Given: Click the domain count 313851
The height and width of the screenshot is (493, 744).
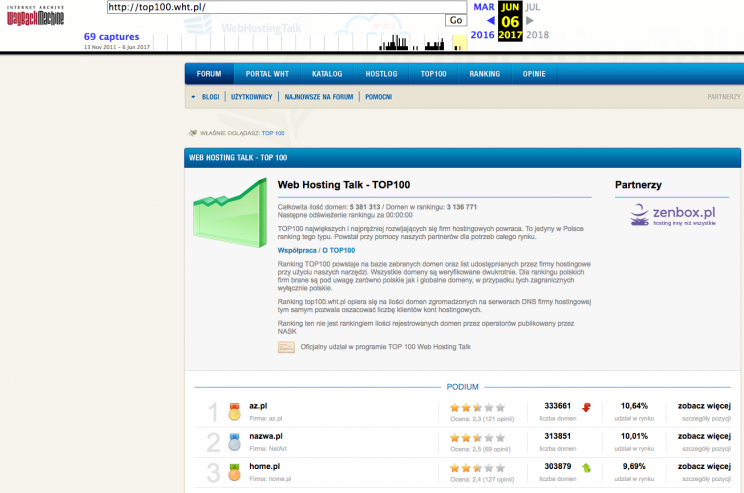Looking at the screenshot, I should click(x=558, y=436).
